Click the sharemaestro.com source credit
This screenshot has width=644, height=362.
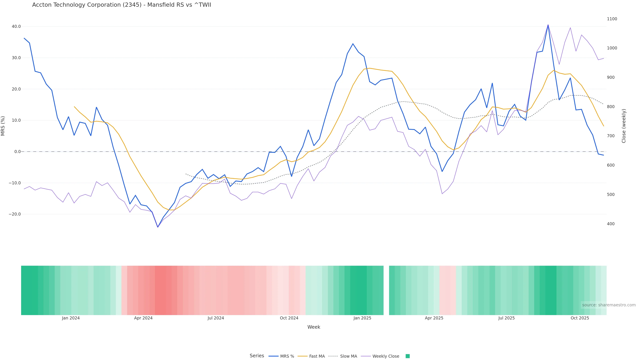tap(608, 305)
